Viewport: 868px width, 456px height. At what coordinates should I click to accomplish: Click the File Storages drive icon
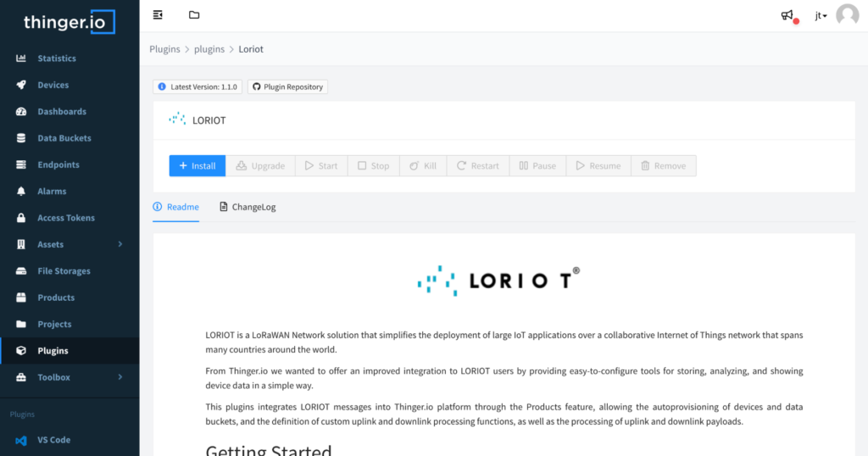pyautogui.click(x=21, y=270)
